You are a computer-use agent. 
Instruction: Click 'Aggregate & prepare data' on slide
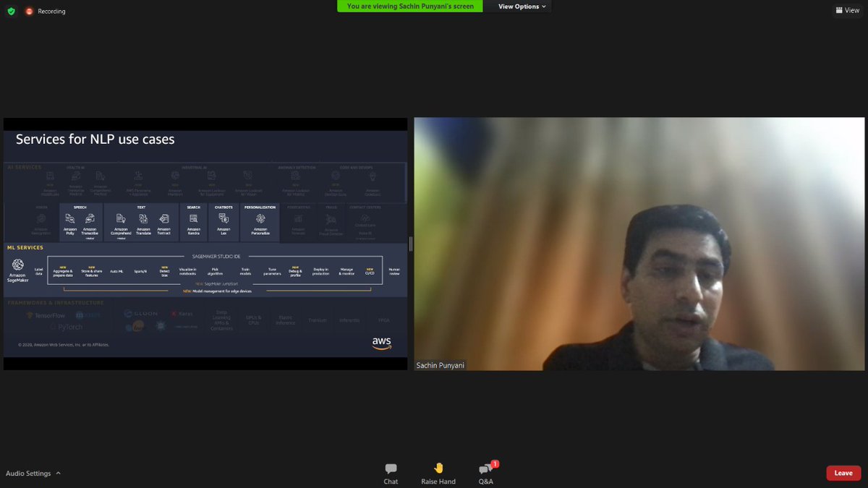pyautogui.click(x=63, y=272)
